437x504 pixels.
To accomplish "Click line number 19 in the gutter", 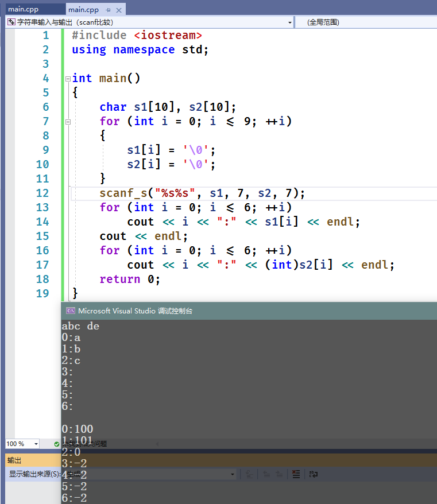I will click(x=42, y=293).
